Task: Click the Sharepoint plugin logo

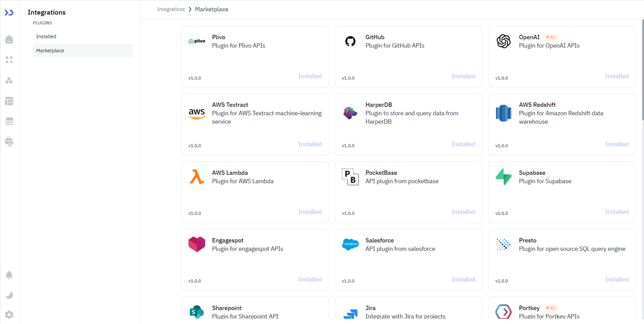Action: [x=197, y=312]
